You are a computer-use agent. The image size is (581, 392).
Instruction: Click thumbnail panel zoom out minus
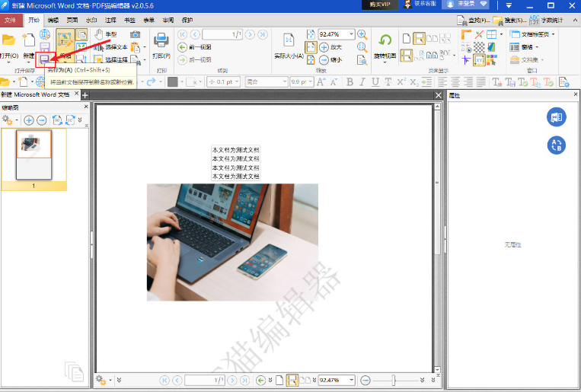point(41,120)
